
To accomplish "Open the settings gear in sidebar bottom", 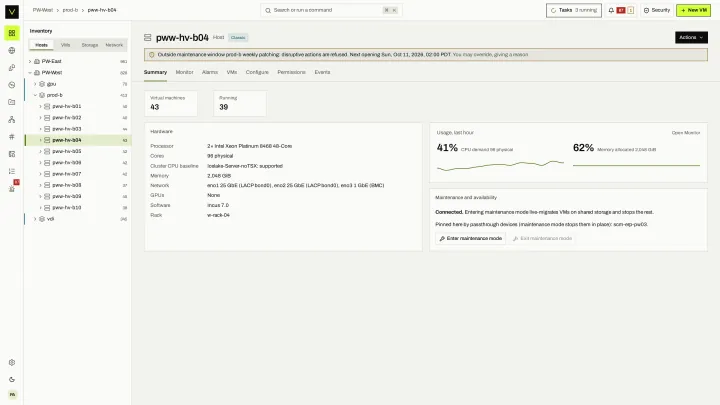I will click(x=12, y=362).
